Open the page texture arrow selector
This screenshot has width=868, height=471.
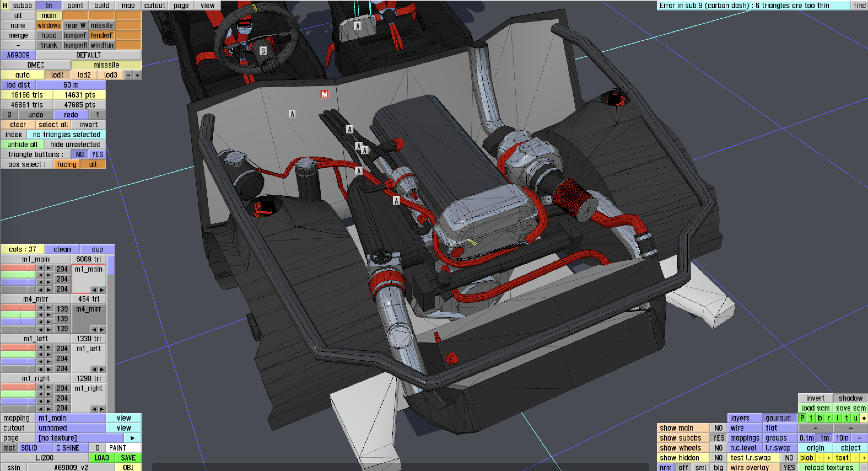[x=133, y=438]
